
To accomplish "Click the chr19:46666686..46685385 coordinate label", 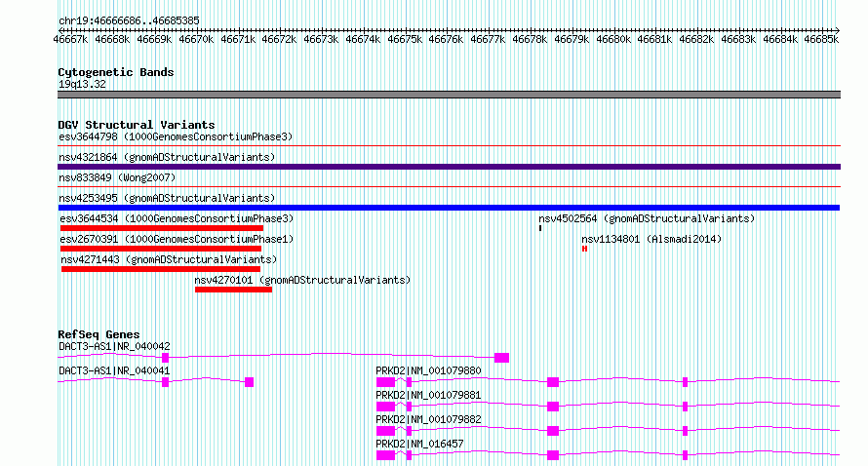I will (x=129, y=21).
